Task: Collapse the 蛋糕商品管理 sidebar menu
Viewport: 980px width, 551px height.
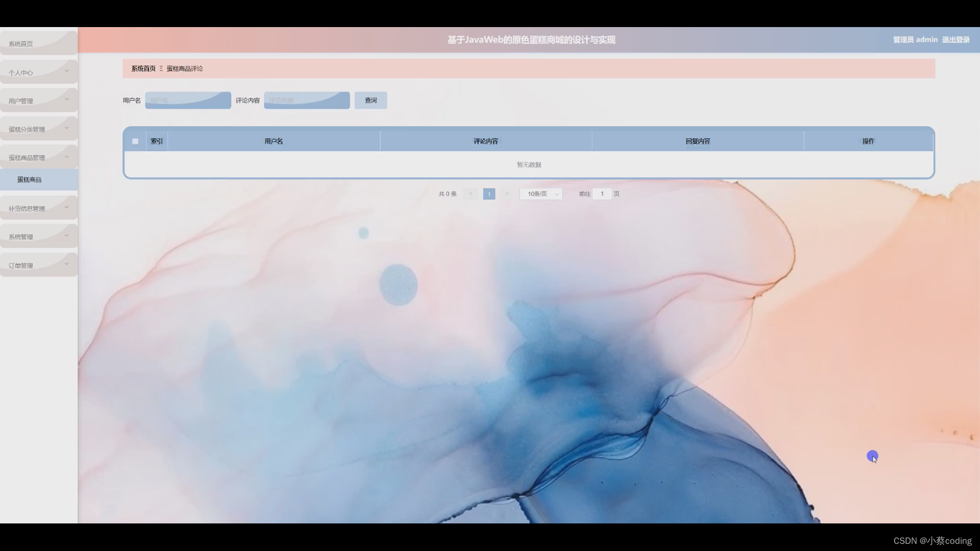Action: [x=38, y=157]
